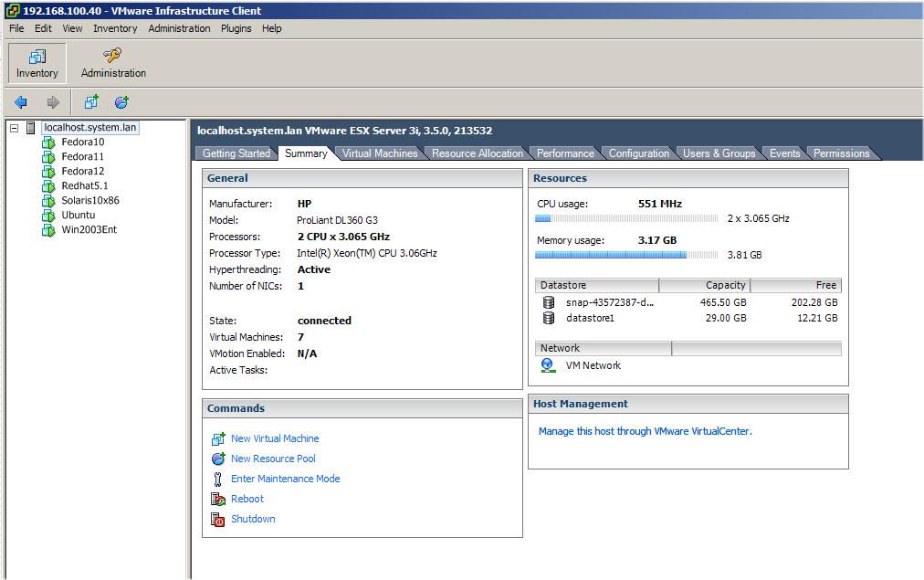Viewport: 924px width, 580px height.
Task: Click the Reboot link
Action: click(x=247, y=499)
